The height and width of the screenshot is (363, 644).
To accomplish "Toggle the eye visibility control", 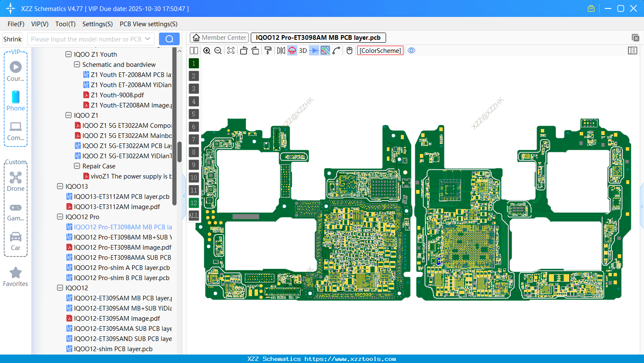I will point(411,50).
